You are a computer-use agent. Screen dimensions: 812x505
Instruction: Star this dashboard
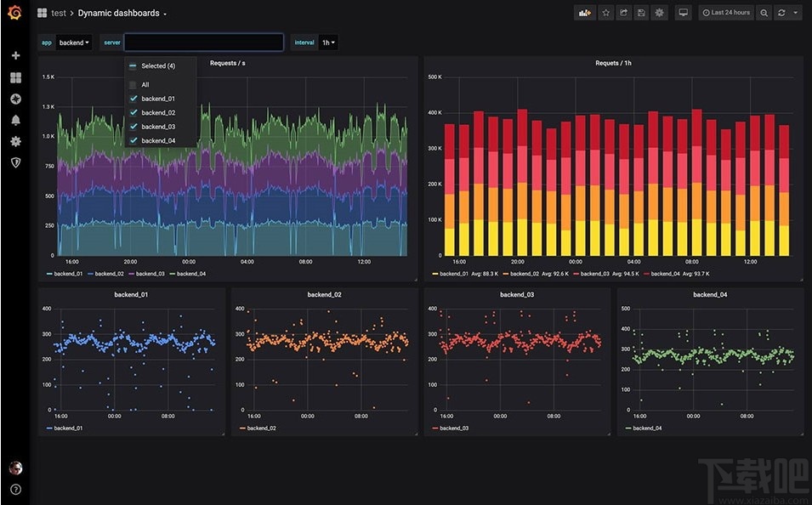pyautogui.click(x=605, y=13)
